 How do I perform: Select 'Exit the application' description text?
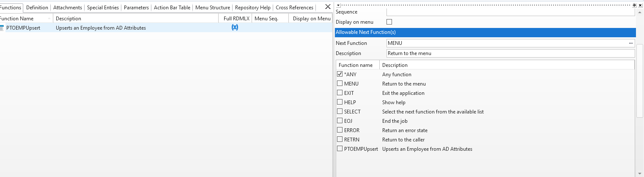click(403, 93)
